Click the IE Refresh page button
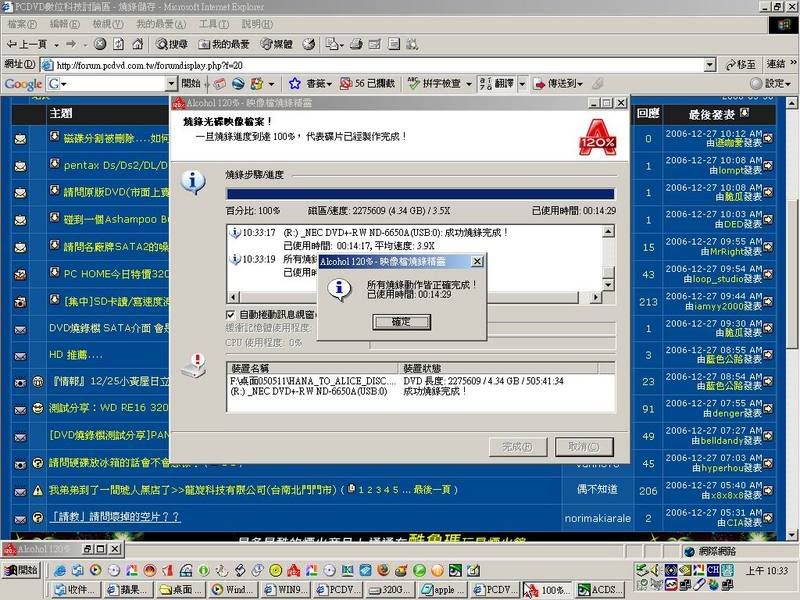This screenshot has width=800, height=600. coord(118,44)
